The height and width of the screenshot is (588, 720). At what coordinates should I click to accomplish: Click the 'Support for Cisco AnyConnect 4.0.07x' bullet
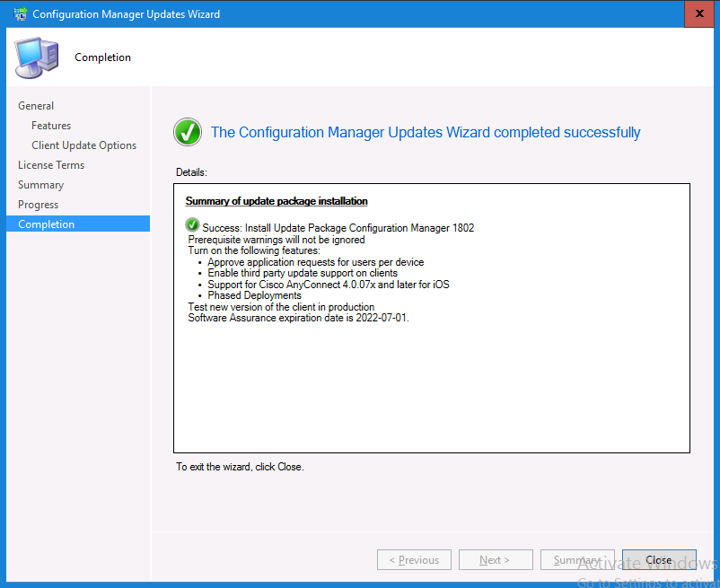coord(329,285)
